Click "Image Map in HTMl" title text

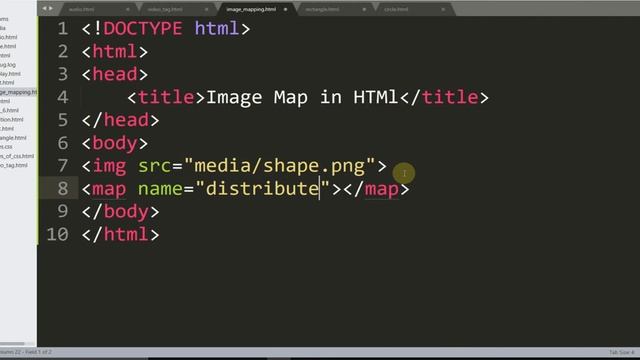coord(302,97)
